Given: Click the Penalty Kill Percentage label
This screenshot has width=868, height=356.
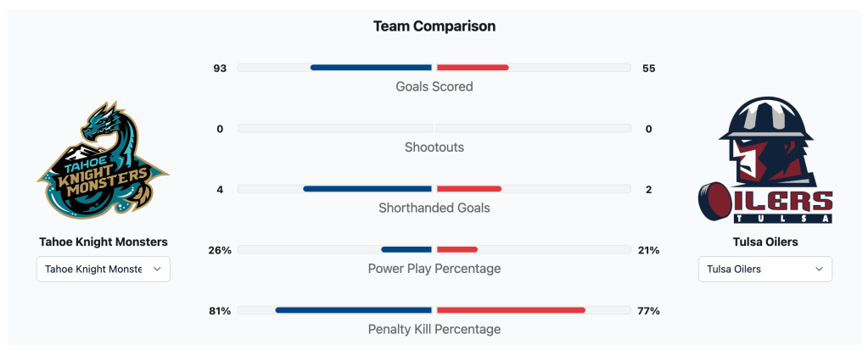Looking at the screenshot, I should tap(434, 329).
